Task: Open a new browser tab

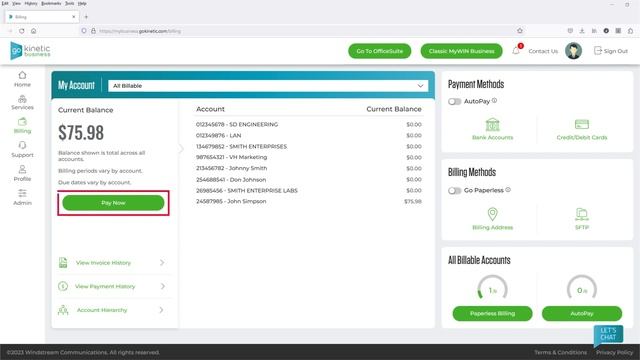Action: point(86,17)
